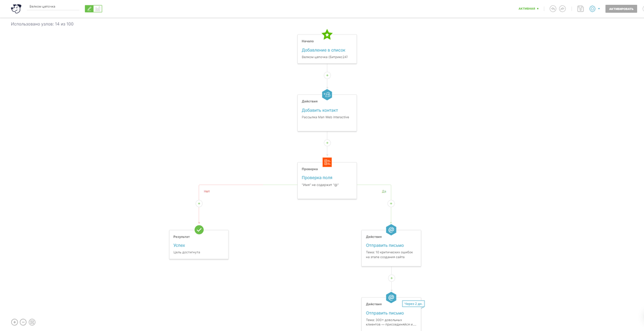Click "Рассылка Man Web Interactive" description
This screenshot has height=331, width=644.
pyautogui.click(x=325, y=117)
